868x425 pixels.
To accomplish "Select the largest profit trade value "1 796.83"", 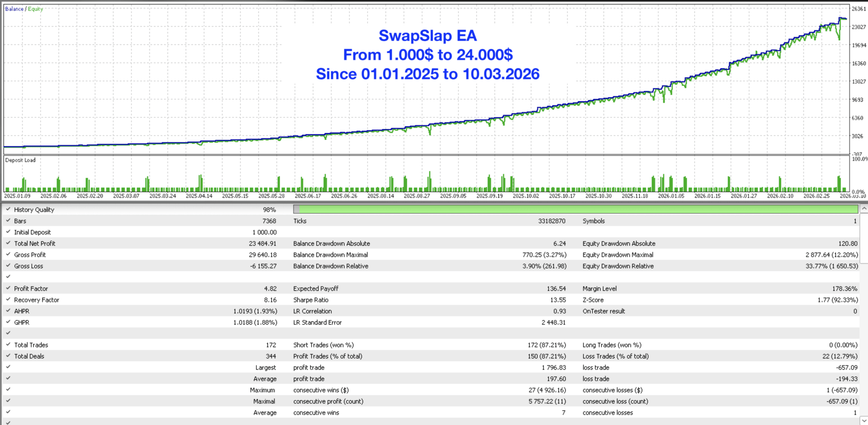I will coord(554,368).
